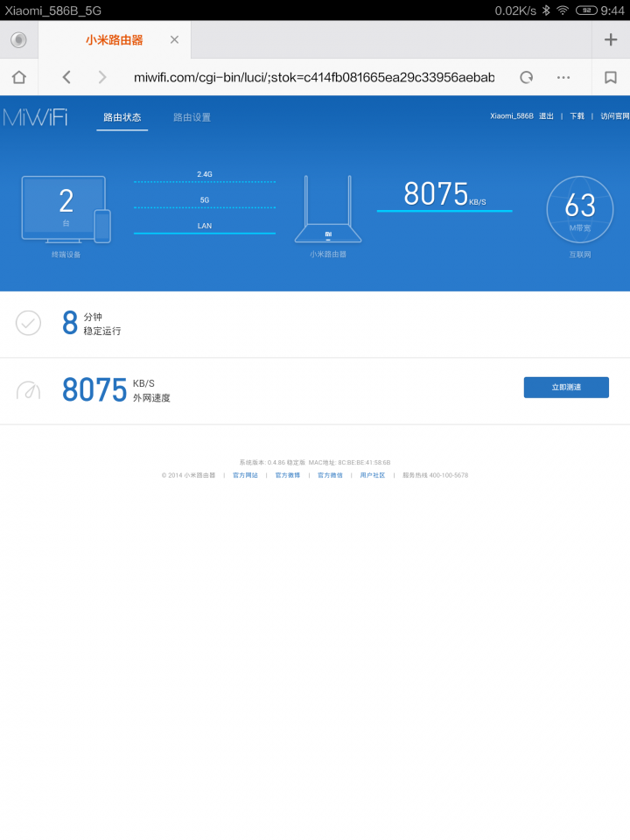Click the 8075 KB/S speed in banner
The width and height of the screenshot is (630, 840).
point(444,194)
